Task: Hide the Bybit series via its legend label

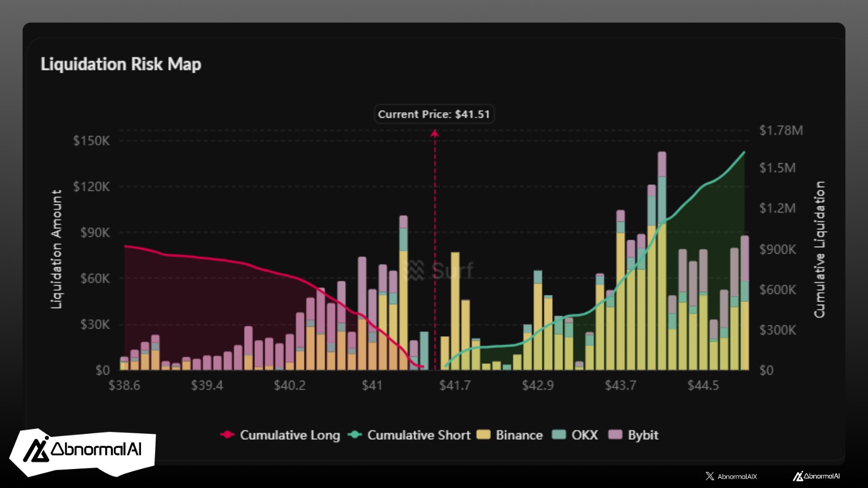Action: [643, 435]
